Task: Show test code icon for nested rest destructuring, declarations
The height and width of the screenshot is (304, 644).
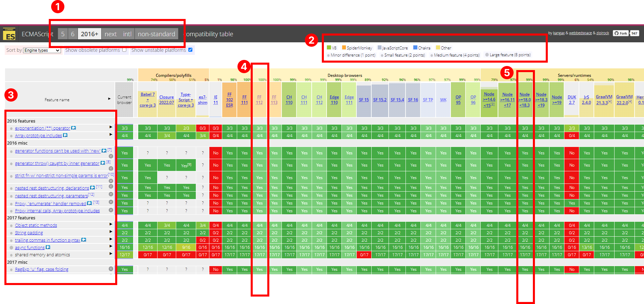Action: coord(111,187)
